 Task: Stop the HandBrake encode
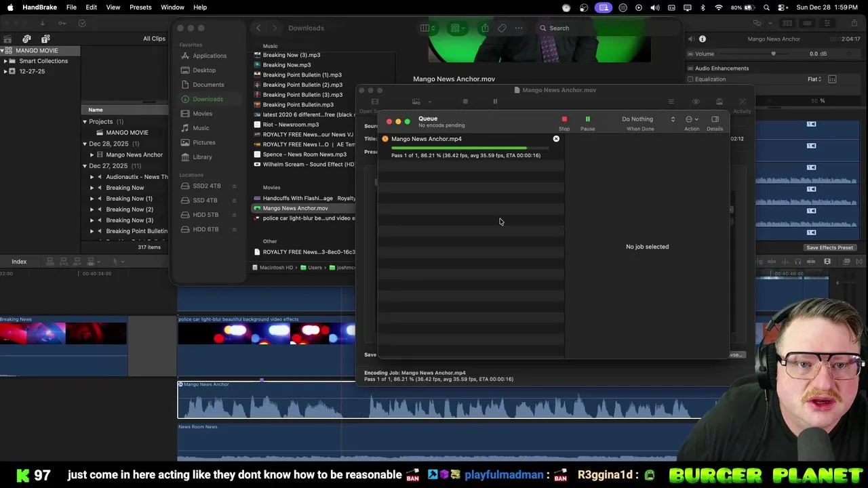point(564,122)
